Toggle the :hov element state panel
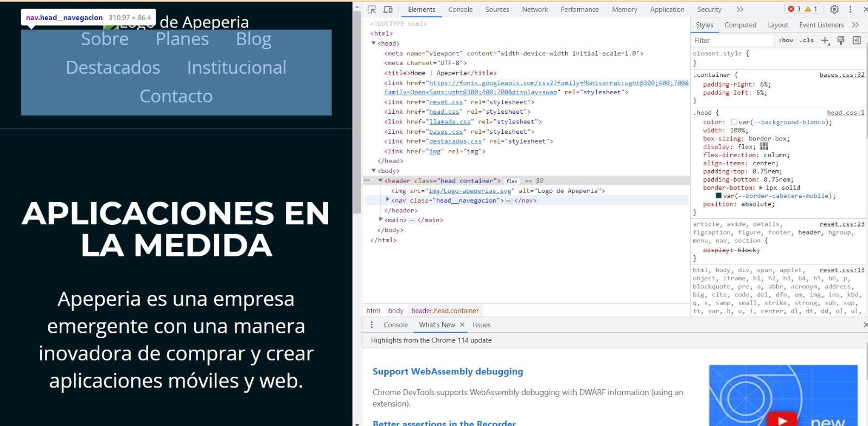 [786, 41]
